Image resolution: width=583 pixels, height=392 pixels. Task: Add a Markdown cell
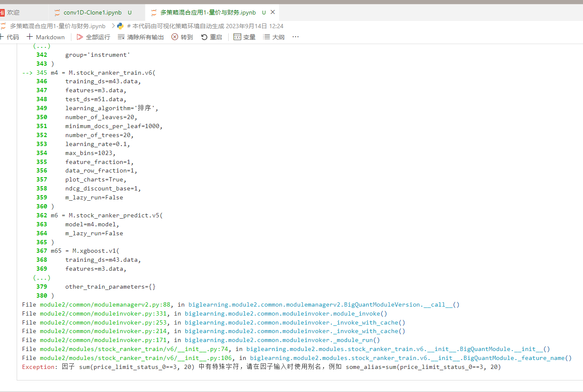pyautogui.click(x=46, y=37)
